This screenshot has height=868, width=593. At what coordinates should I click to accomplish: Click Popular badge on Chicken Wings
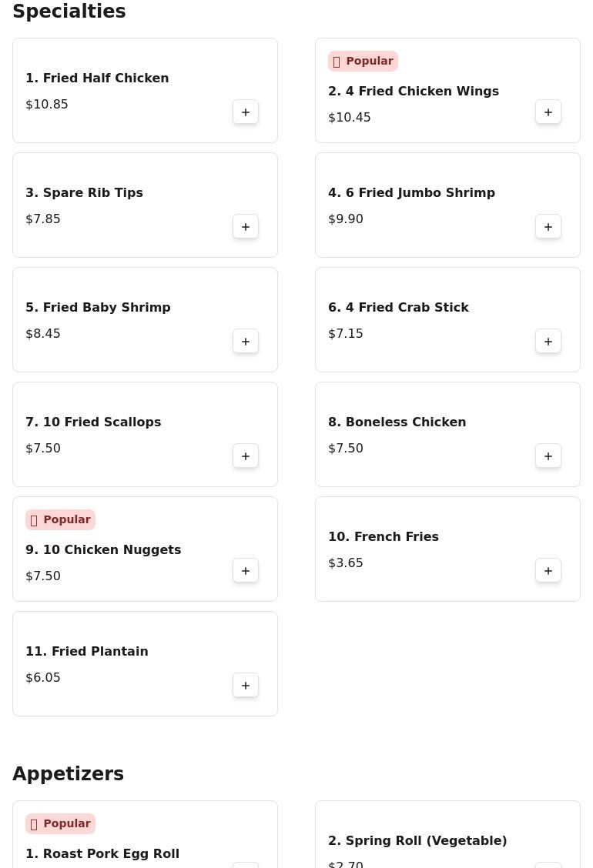tap(363, 62)
